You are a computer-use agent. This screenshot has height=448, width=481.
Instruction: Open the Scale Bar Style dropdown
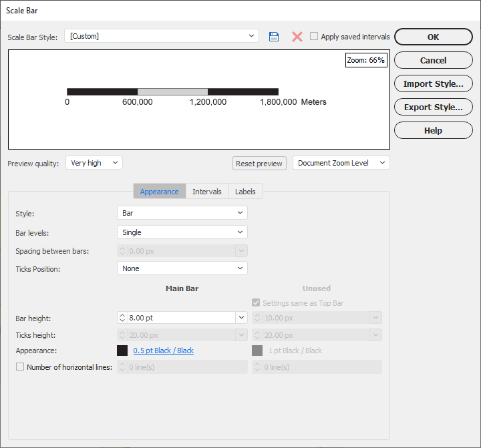tap(162, 36)
